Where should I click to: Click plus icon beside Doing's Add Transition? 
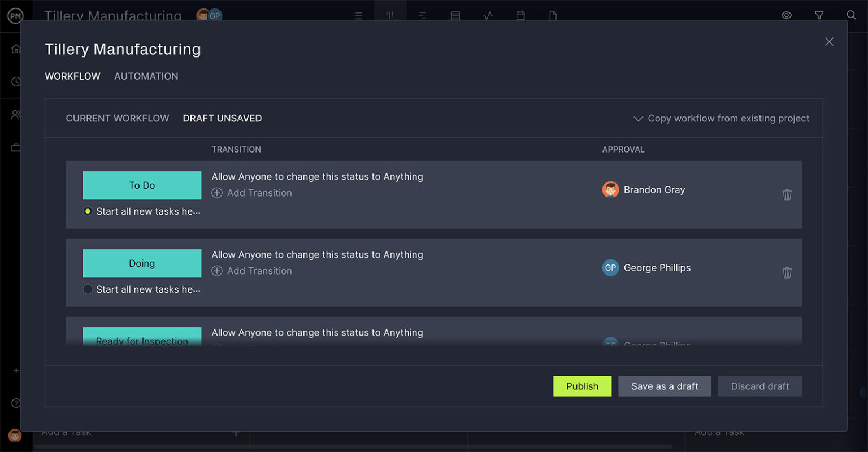[217, 271]
